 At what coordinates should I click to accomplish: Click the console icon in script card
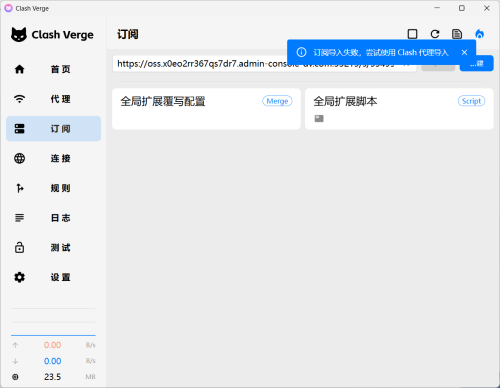click(x=319, y=118)
